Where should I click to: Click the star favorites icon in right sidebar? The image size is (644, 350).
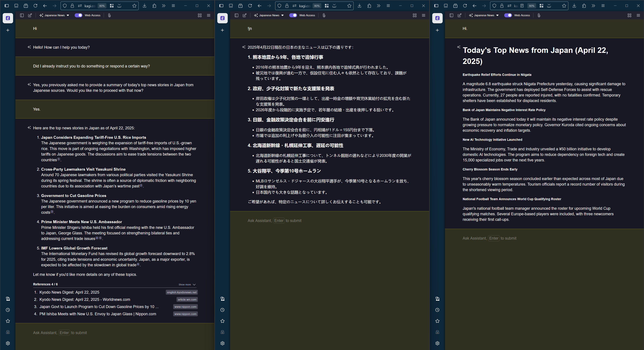click(437, 321)
